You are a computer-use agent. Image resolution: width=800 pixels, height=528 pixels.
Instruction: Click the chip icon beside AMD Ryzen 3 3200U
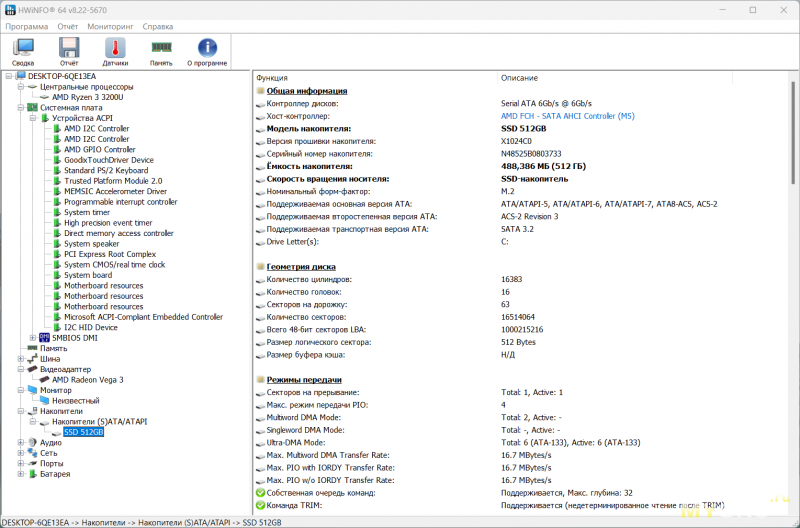click(44, 97)
